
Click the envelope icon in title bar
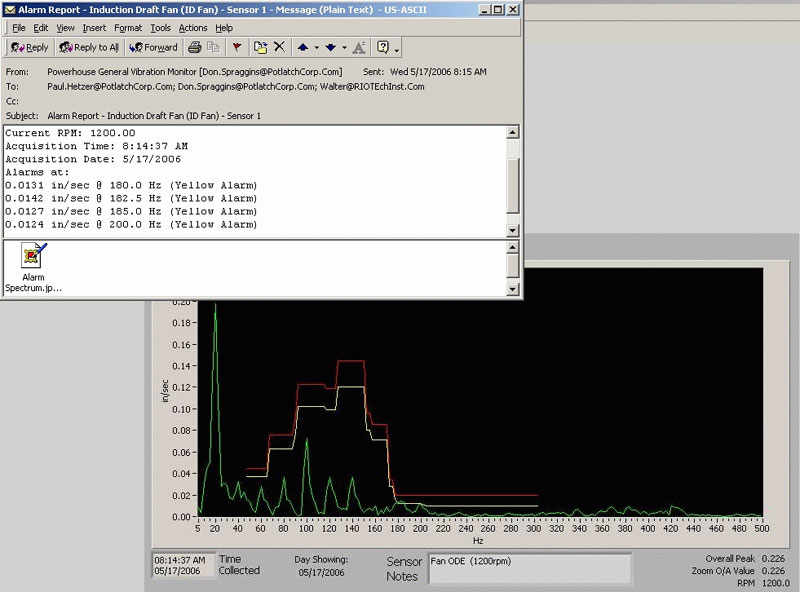pyautogui.click(x=10, y=10)
